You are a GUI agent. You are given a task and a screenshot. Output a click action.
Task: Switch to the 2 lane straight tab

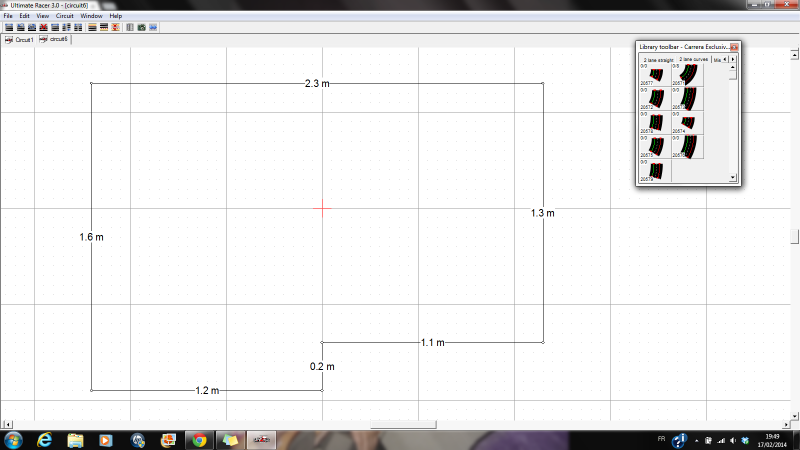point(659,59)
